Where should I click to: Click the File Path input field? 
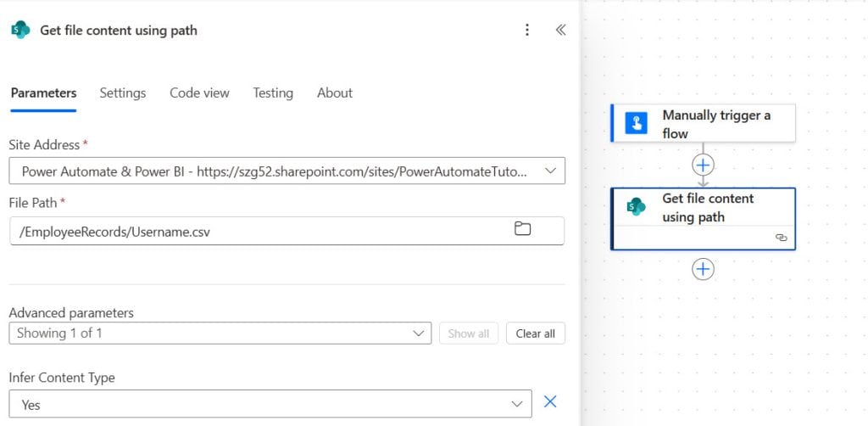click(x=287, y=231)
